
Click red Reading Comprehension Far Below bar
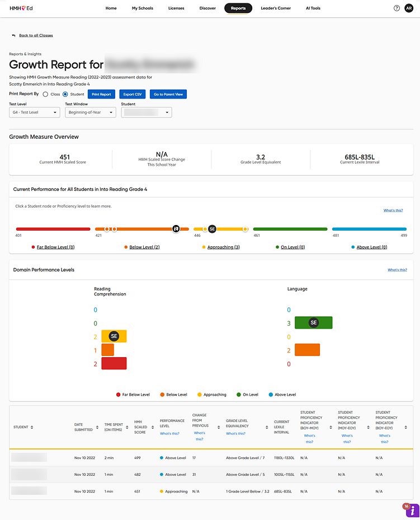[x=114, y=363]
